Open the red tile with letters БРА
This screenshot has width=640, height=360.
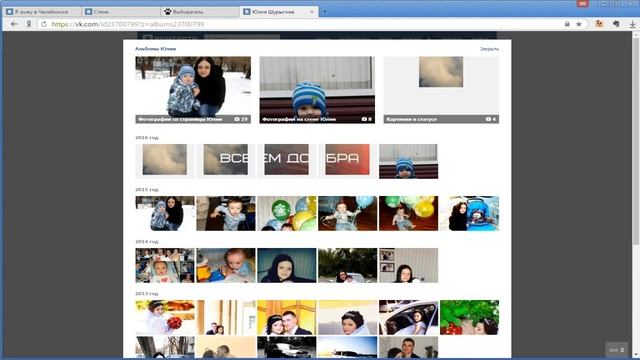coord(347,161)
